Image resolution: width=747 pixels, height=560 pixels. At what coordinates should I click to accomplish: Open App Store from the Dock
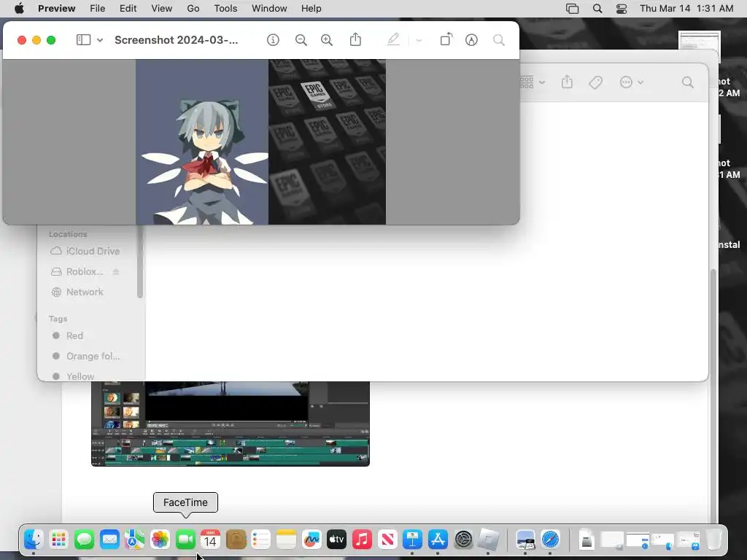tap(438, 540)
